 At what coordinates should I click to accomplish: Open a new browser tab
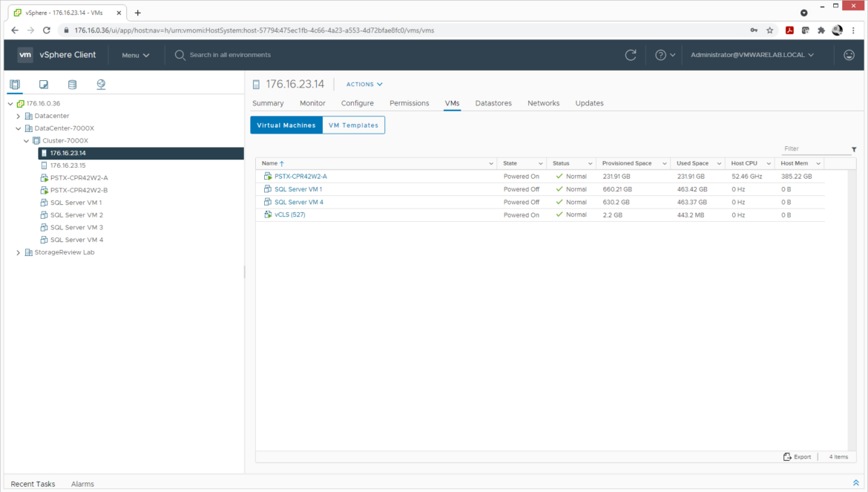[138, 13]
